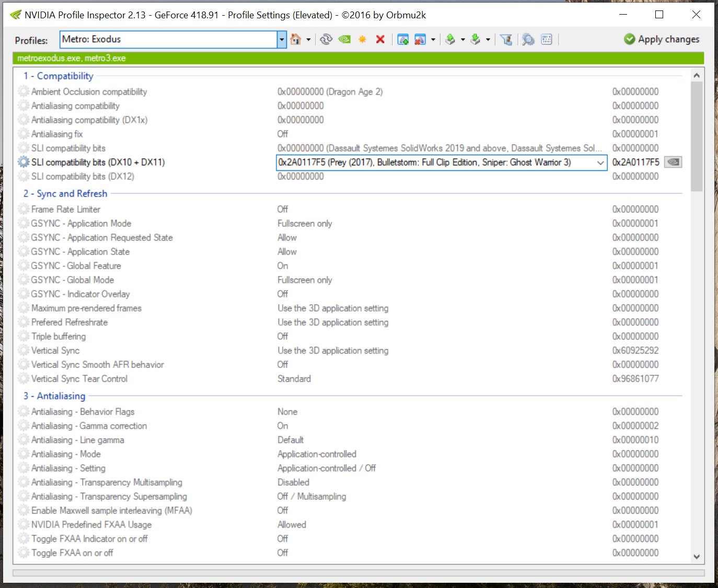Click the import profile icon with the down arrow
The image size is (718, 588).
pos(476,39)
